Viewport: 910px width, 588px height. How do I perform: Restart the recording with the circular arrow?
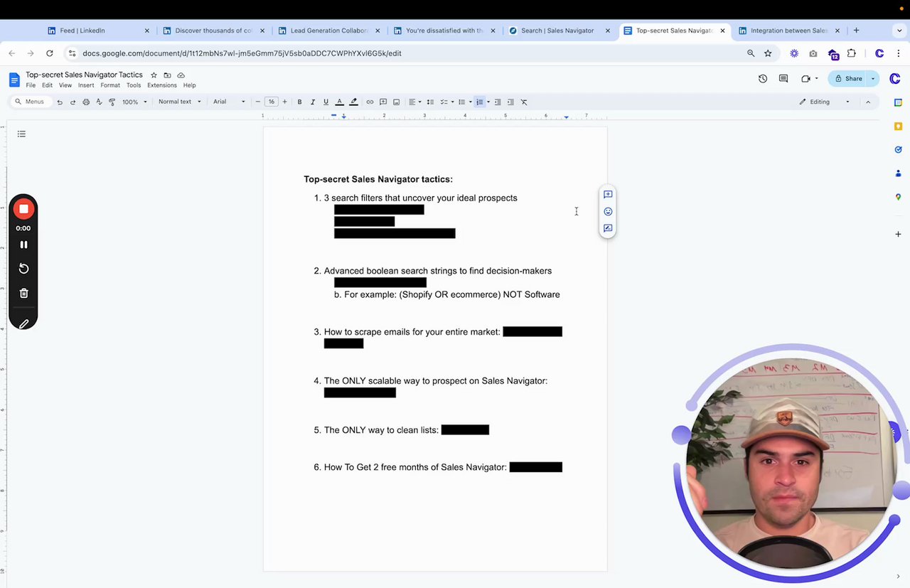pyautogui.click(x=23, y=269)
